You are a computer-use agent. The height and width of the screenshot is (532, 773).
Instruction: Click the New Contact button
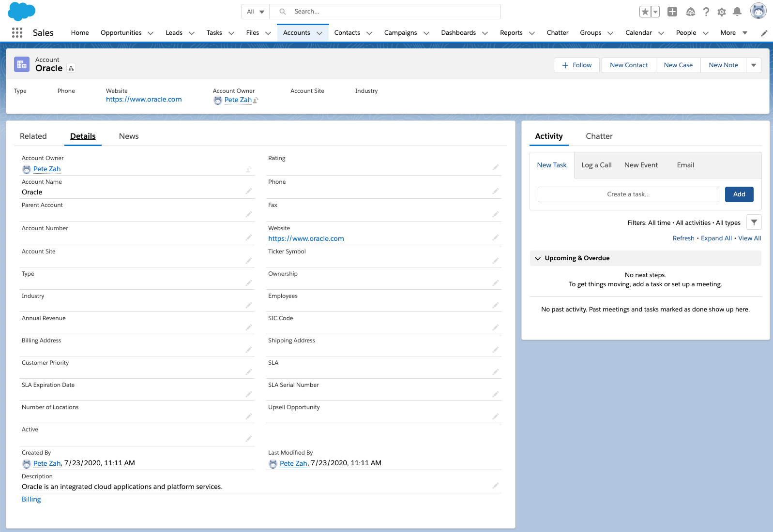tap(629, 65)
